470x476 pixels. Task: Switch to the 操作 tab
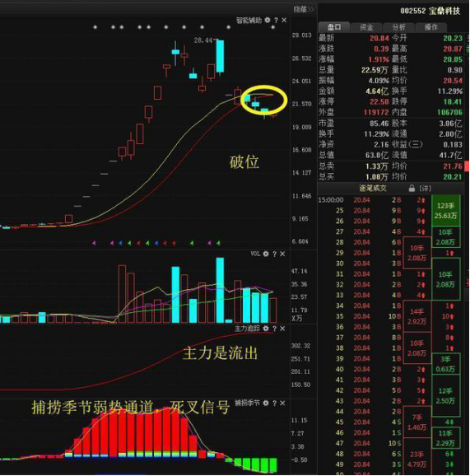pyautogui.click(x=430, y=27)
